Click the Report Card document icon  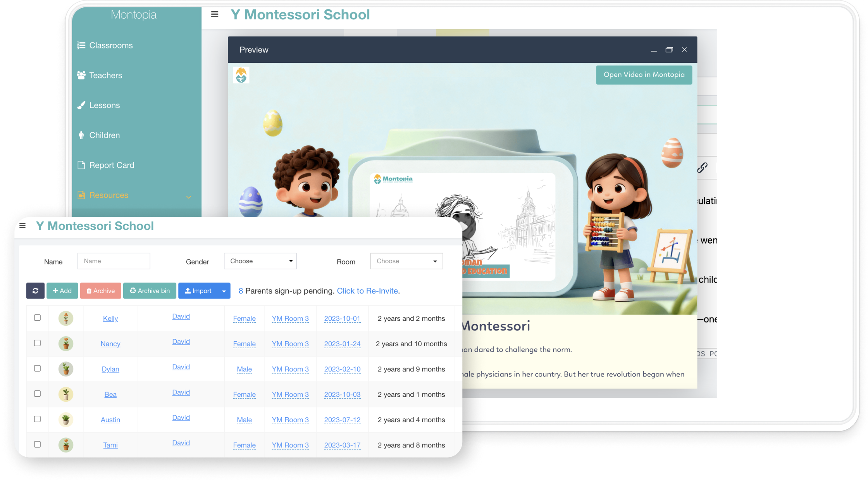(81, 165)
